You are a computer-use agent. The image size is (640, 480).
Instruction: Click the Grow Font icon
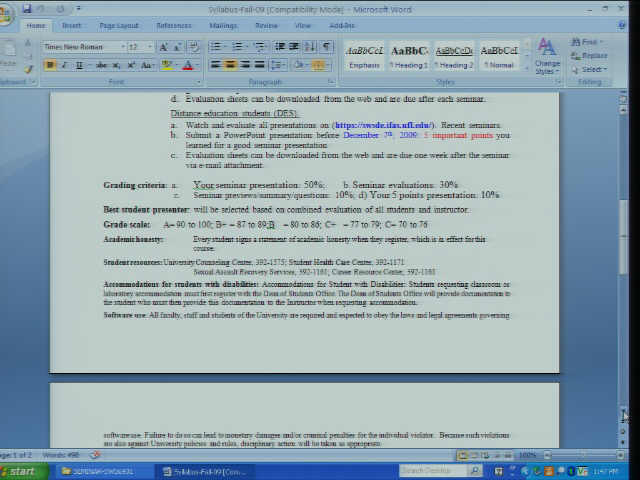click(163, 47)
